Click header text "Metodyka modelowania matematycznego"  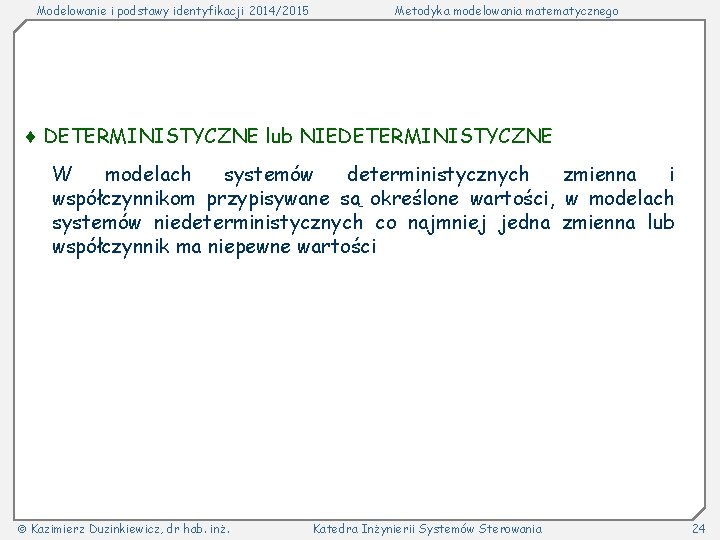click(506, 11)
